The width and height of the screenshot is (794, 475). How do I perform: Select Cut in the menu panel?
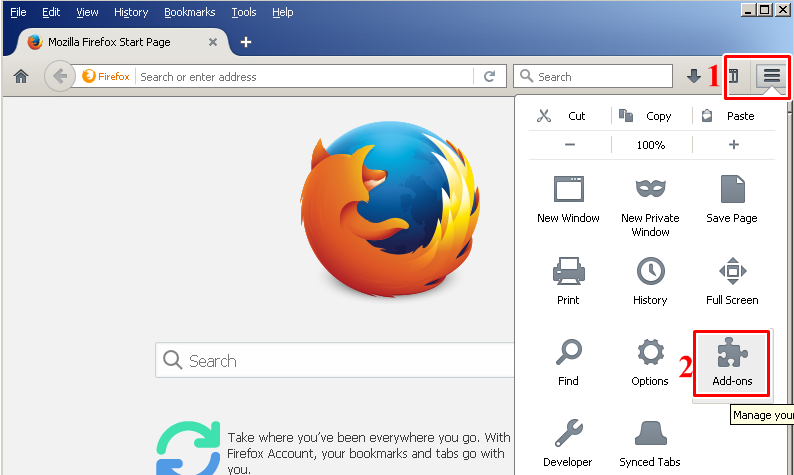coord(561,116)
